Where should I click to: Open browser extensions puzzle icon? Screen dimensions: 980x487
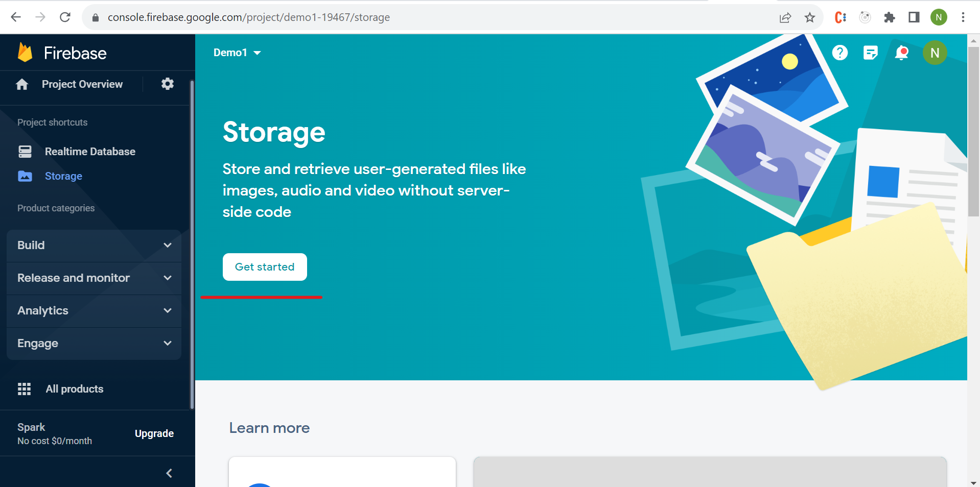tap(890, 17)
